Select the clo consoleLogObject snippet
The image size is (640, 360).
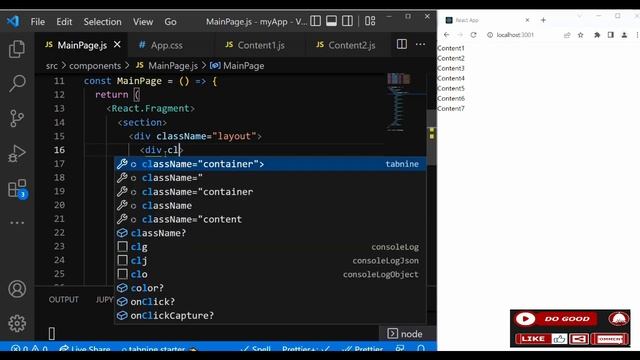pyautogui.click(x=270, y=274)
